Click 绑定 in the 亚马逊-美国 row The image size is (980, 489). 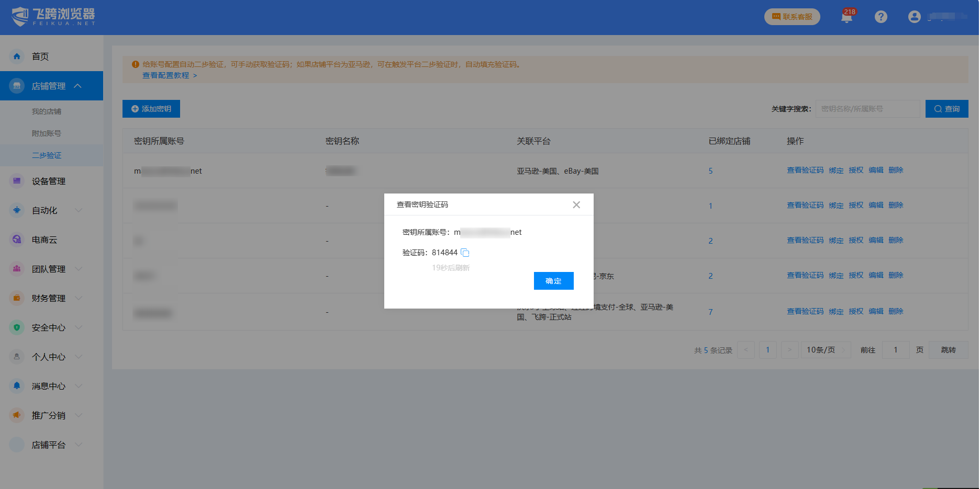(x=836, y=170)
